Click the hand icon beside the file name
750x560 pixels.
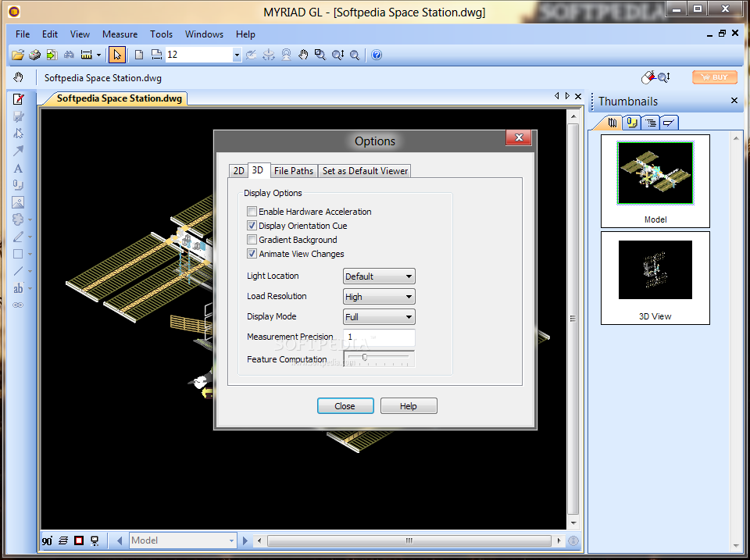click(x=18, y=77)
